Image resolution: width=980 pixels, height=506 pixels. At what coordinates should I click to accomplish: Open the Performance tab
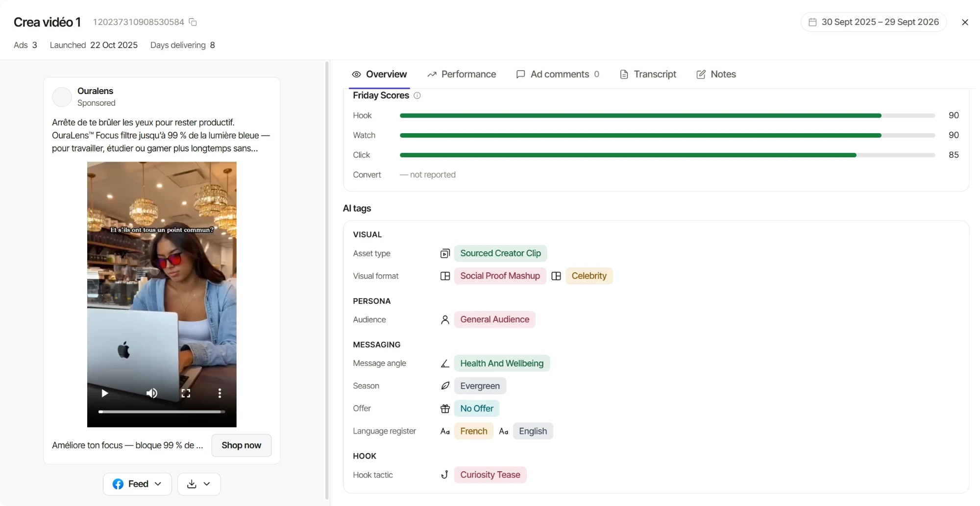[462, 74]
